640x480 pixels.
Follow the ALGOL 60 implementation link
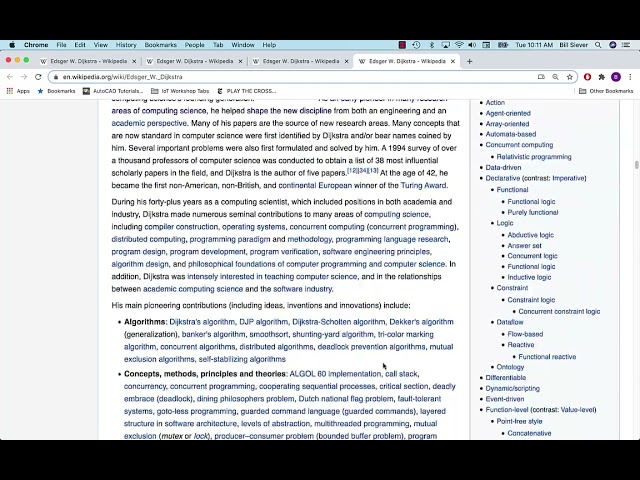(335, 374)
